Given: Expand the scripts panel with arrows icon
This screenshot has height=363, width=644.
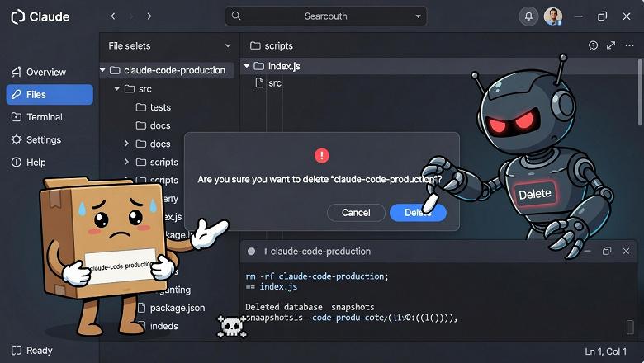Looking at the screenshot, I should (611, 45).
